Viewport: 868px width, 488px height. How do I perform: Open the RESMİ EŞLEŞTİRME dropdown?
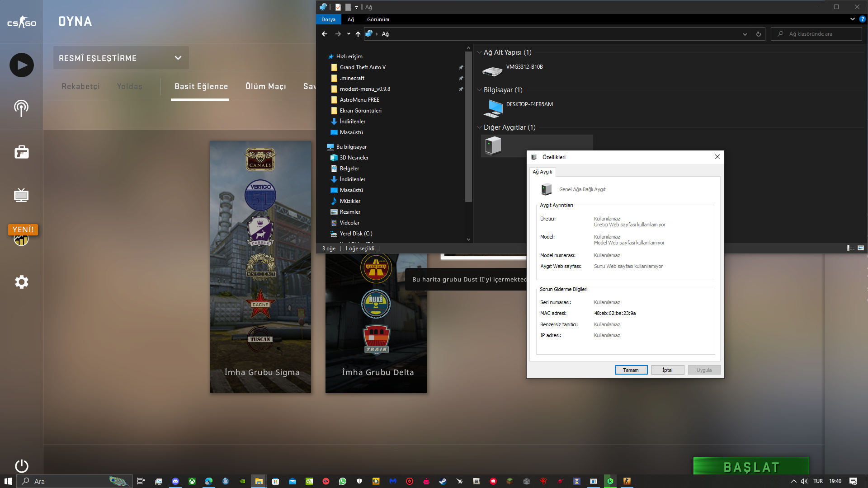tap(121, 58)
